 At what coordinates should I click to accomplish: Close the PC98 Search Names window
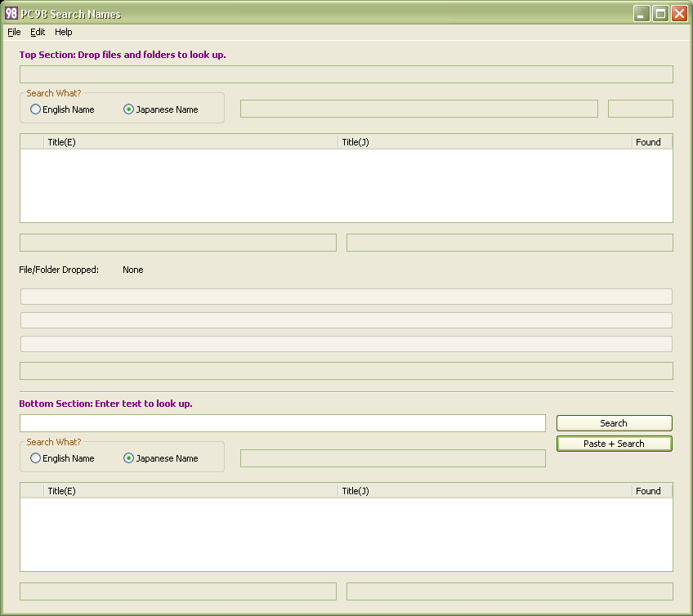click(679, 13)
